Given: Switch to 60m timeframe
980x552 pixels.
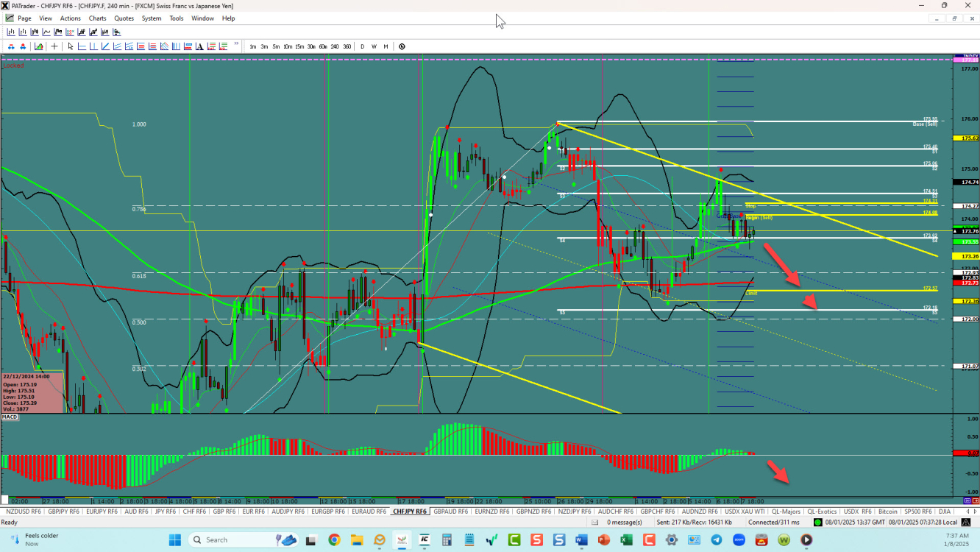Looking at the screenshot, I should (323, 46).
